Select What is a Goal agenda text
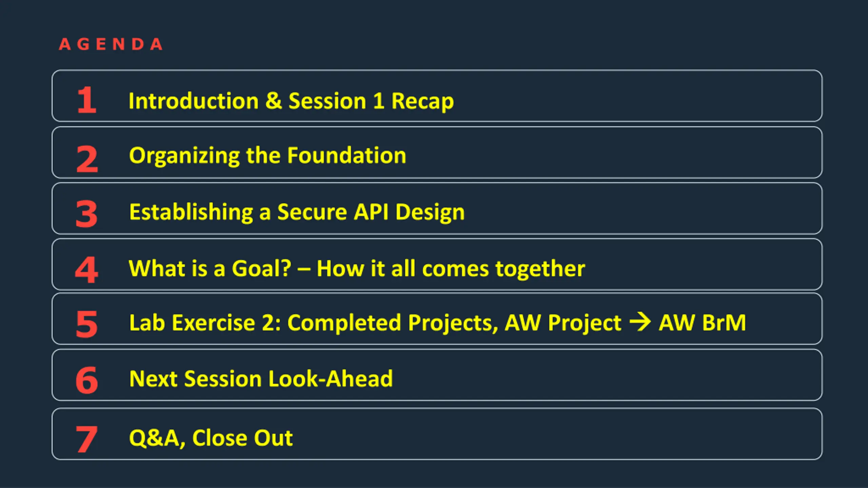Viewport: 868px width, 488px height. click(x=210, y=268)
